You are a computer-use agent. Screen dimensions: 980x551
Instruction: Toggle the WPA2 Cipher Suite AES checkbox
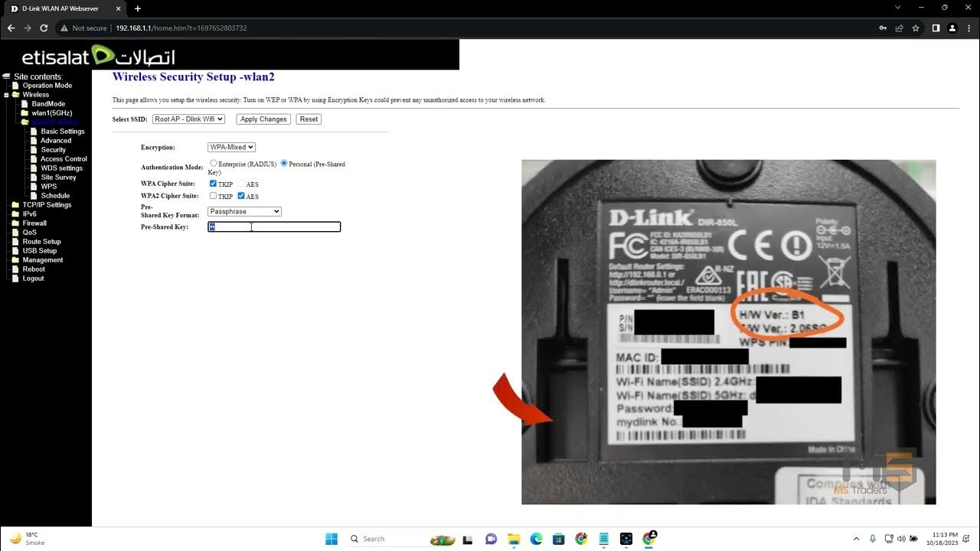[x=241, y=196]
